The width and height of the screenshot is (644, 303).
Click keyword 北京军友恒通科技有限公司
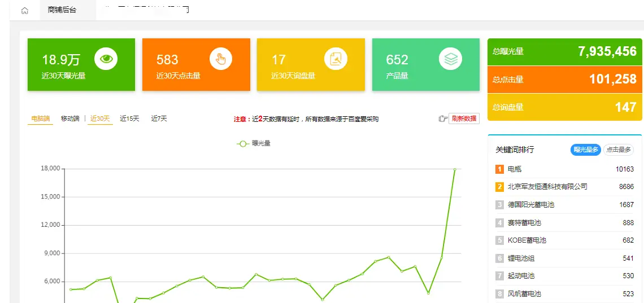[x=547, y=187]
